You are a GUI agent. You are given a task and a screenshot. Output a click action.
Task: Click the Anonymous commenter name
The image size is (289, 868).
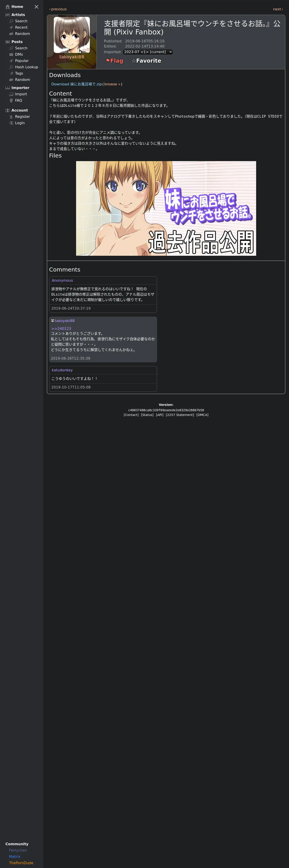(62, 281)
